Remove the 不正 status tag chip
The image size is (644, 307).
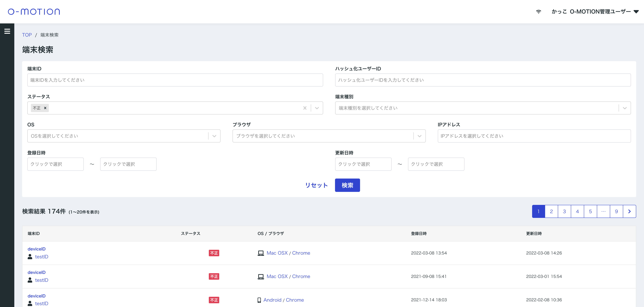[x=45, y=108]
